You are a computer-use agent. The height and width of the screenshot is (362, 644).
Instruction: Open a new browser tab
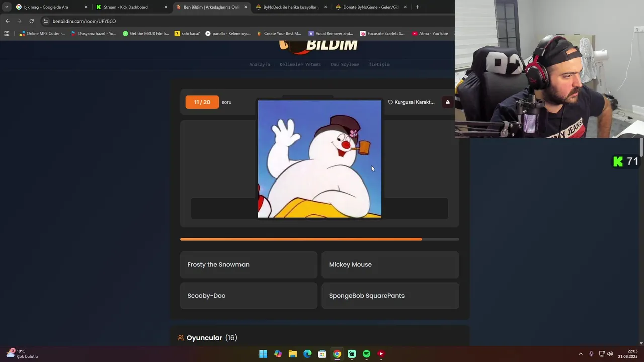[x=417, y=7]
